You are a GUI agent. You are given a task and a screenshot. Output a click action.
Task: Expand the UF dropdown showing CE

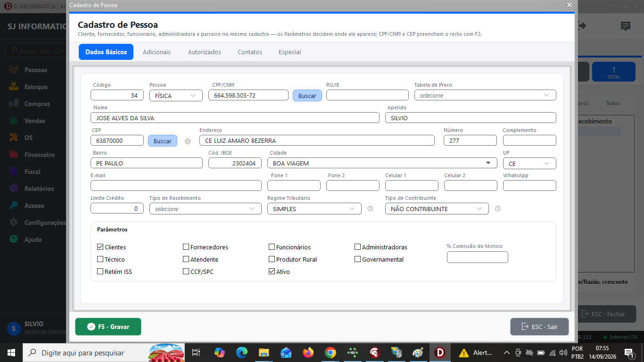(x=529, y=163)
